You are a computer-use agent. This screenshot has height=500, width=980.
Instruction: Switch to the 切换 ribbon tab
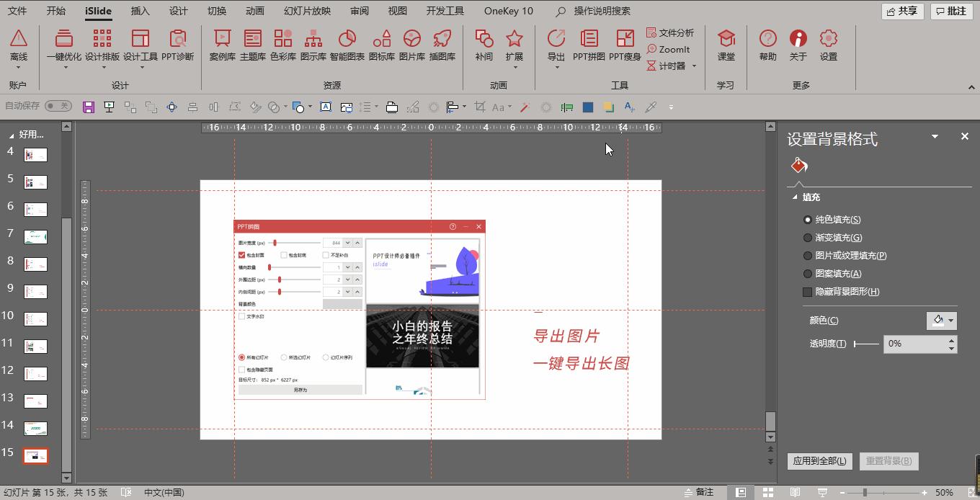215,11
